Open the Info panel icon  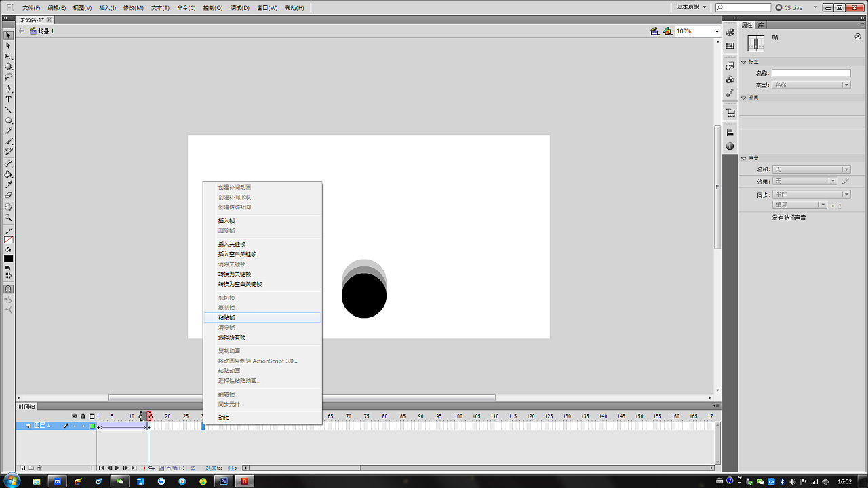730,146
